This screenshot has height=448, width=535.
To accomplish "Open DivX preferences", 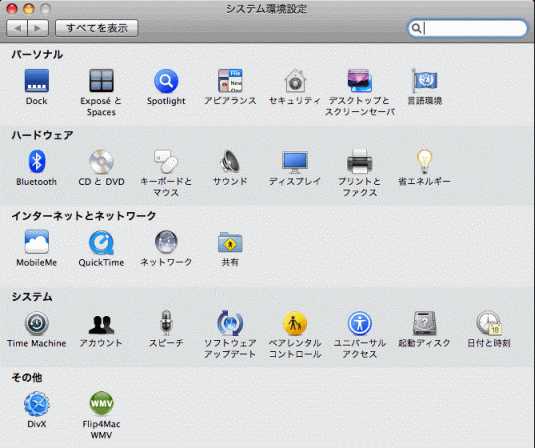I will tap(37, 404).
